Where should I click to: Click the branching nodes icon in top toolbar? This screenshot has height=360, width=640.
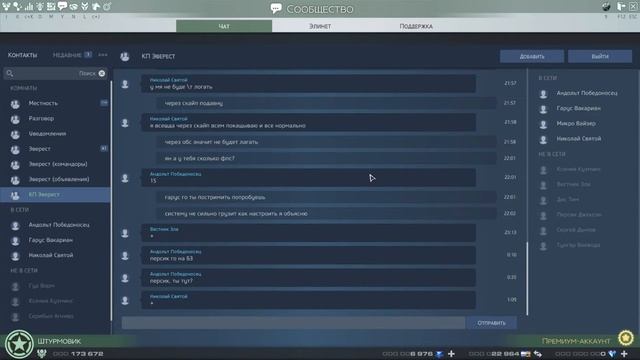click(18, 7)
